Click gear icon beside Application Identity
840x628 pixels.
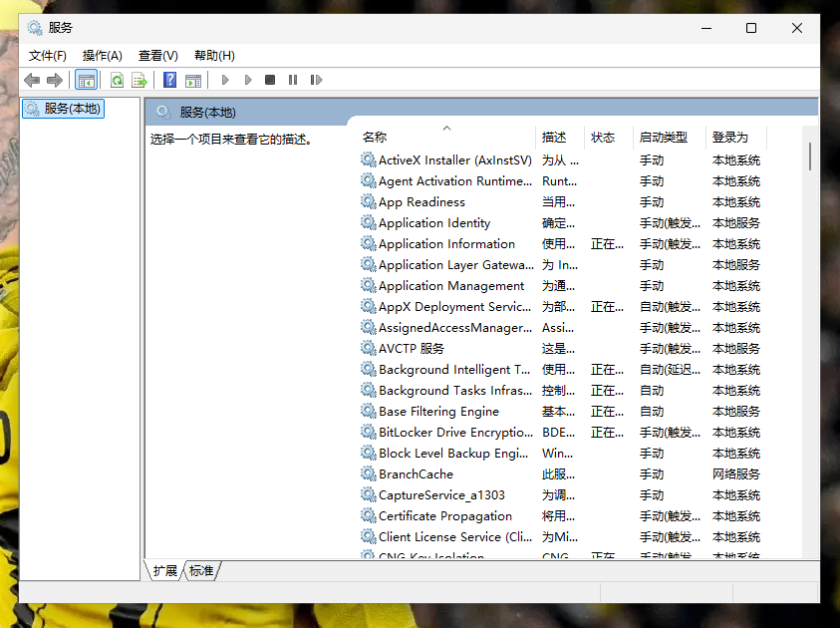tap(368, 222)
